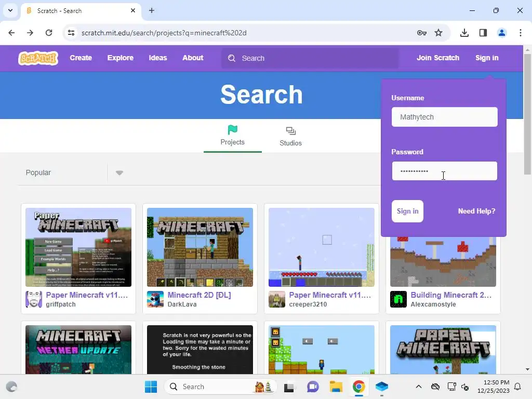Switch to the Studios tab
The image size is (532, 399).
point(290,137)
